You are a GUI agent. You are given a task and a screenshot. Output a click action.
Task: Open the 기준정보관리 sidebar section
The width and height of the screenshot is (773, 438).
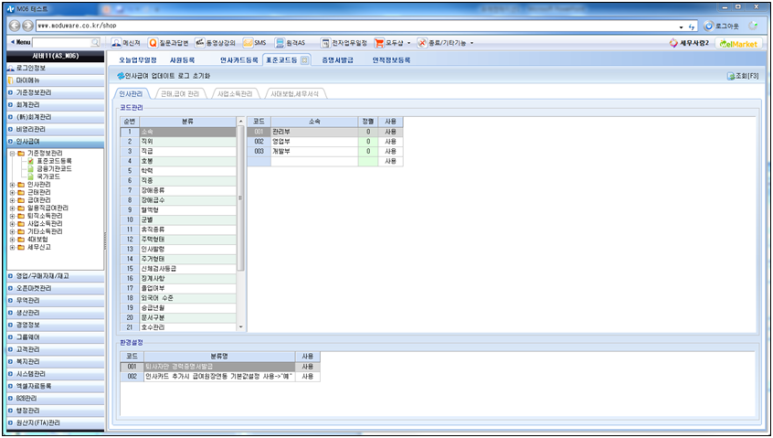click(55, 93)
